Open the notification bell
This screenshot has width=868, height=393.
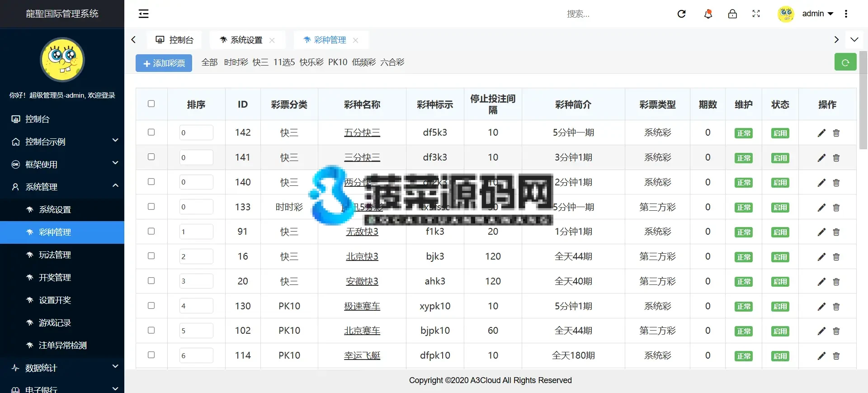(x=708, y=14)
